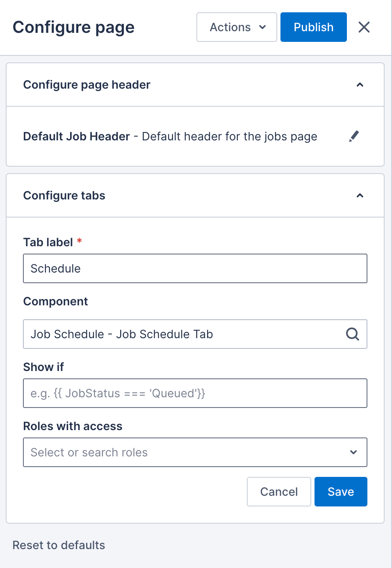Click the required field asterisk beside Tab label
The width and height of the screenshot is (392, 568).
coord(79,242)
